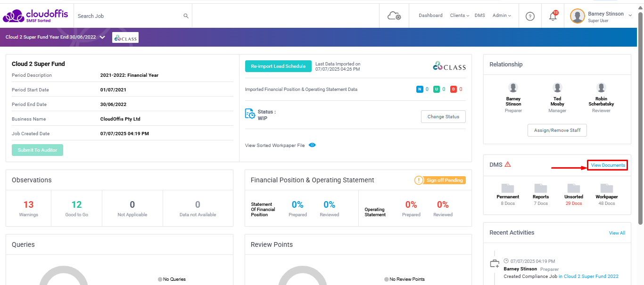Open the cloud settings gear icon
This screenshot has width=644, height=285.
tap(394, 16)
